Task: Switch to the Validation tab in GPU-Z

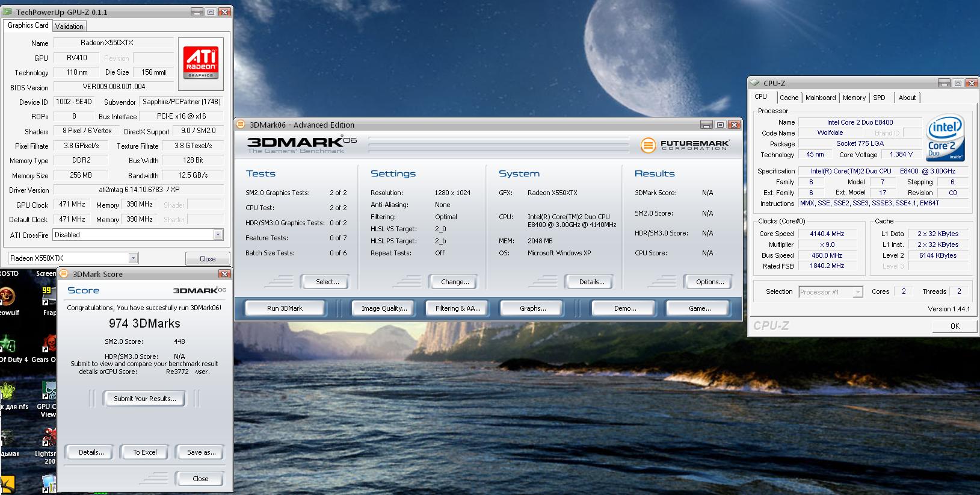Action: point(69,26)
